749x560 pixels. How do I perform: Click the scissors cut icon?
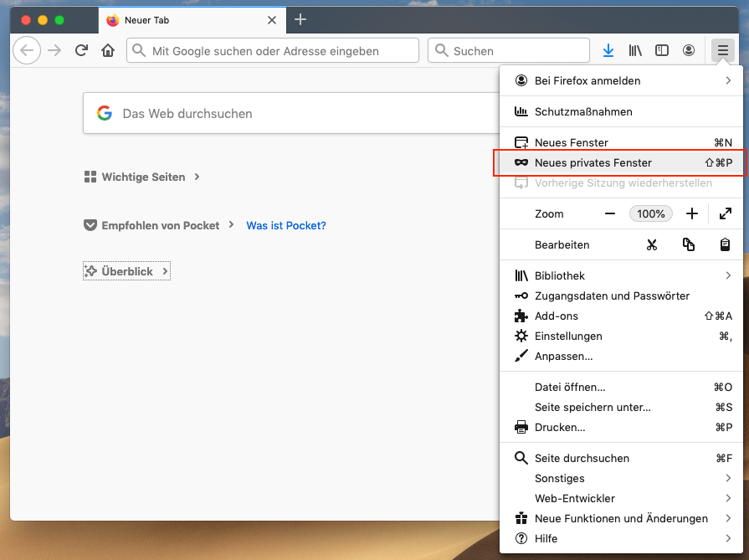click(x=652, y=244)
